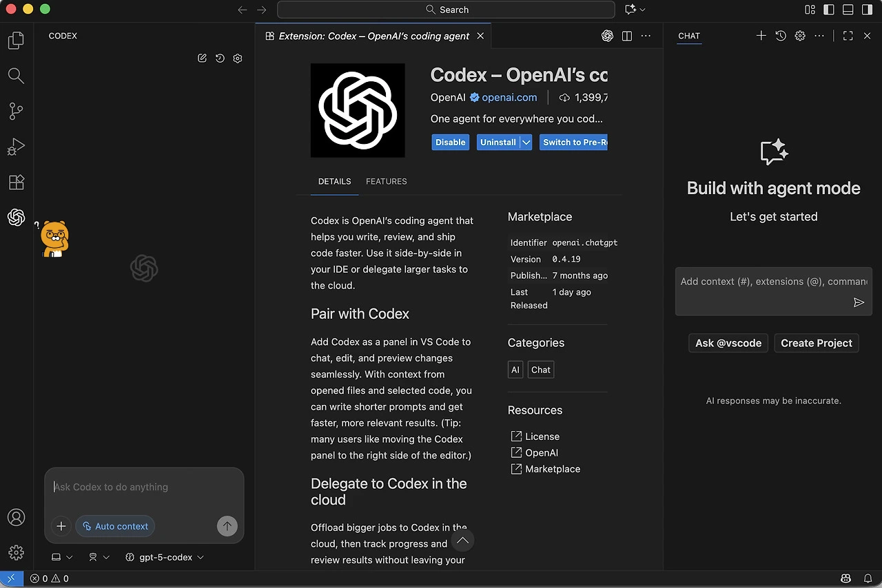The height and width of the screenshot is (588, 882).
Task: Switch to the DETAILS tab
Action: point(334,182)
